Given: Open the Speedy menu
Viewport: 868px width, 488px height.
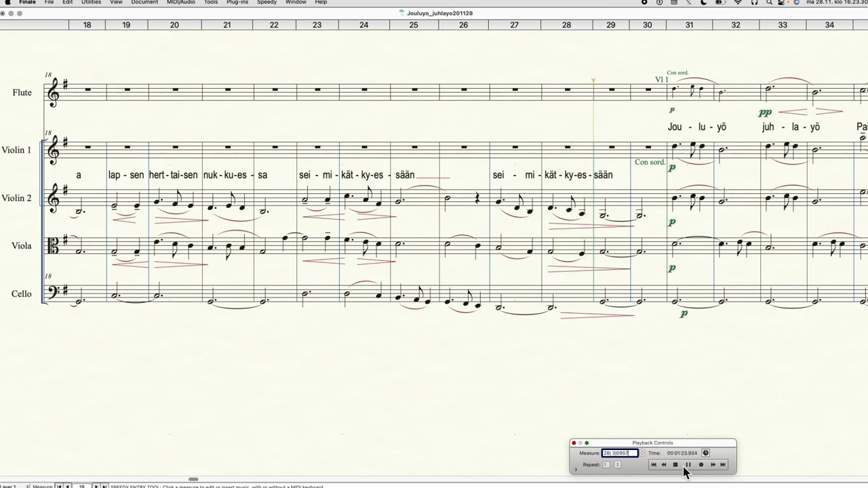Looking at the screenshot, I should [267, 3].
